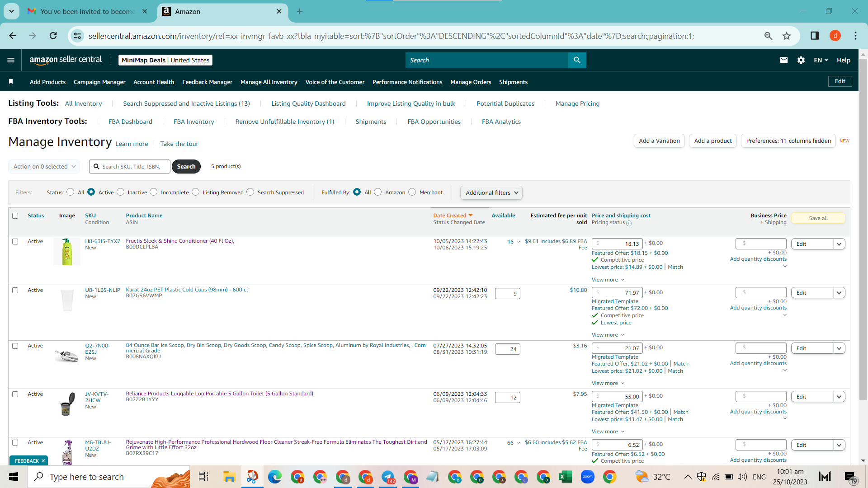Screen dimensions: 868x488
Task: Go to Campaign Manager
Action: pos(99,82)
